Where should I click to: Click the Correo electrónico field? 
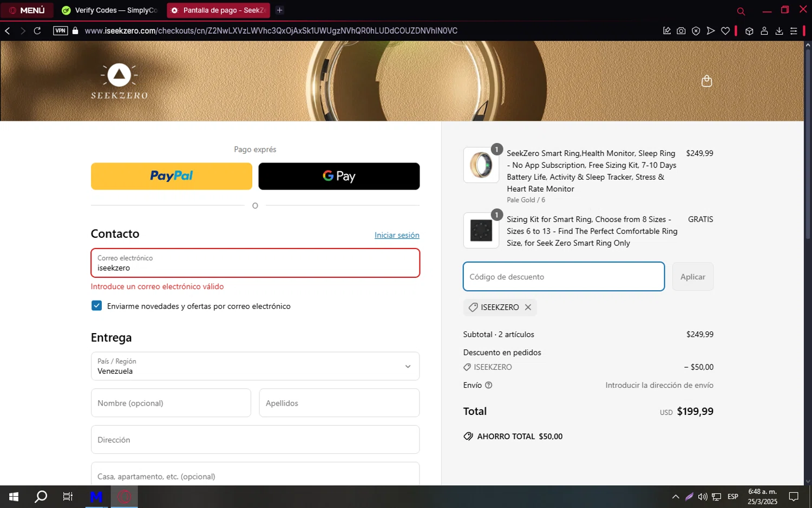255,263
